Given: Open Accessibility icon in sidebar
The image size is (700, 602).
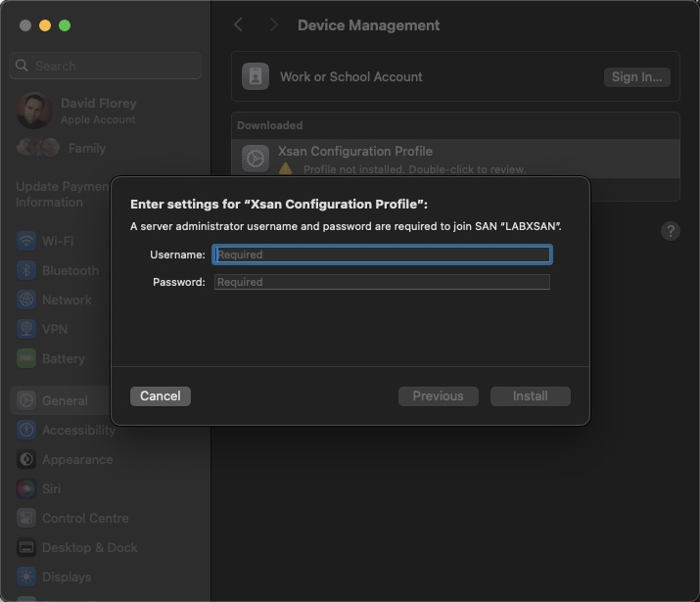Looking at the screenshot, I should (x=26, y=430).
